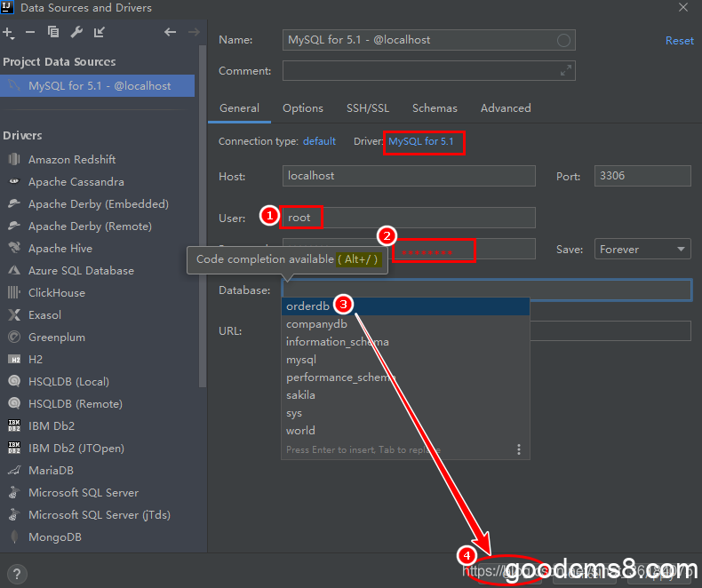
Task: Remove selected data source with minus icon
Action: (x=30, y=32)
